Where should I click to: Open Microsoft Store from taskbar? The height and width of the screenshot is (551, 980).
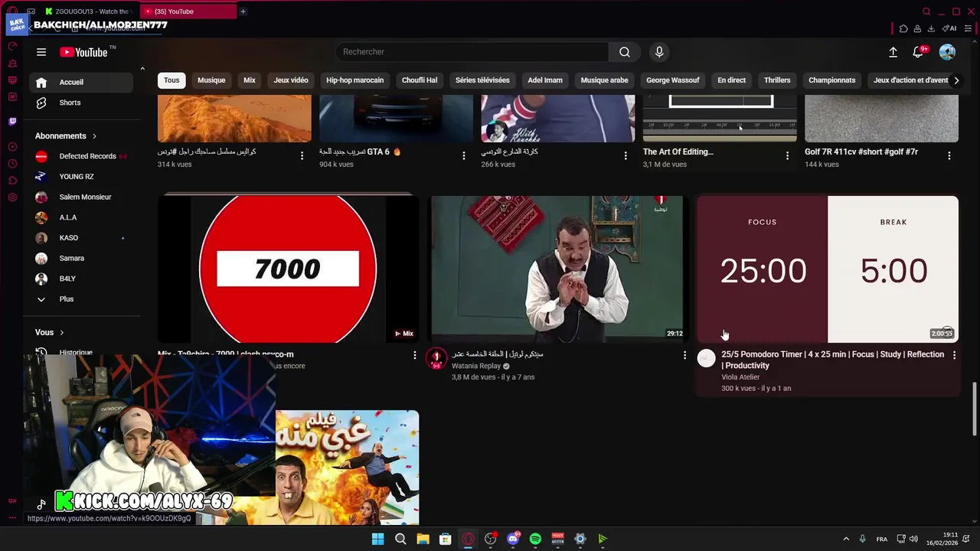(445, 539)
